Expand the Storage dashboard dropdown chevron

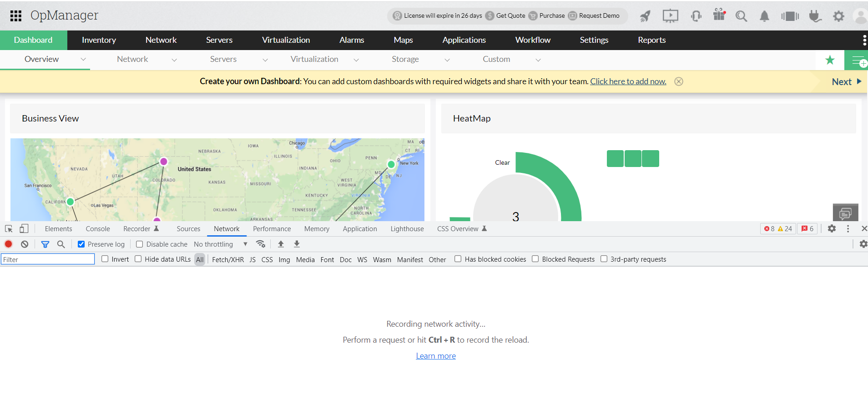pyautogui.click(x=447, y=60)
